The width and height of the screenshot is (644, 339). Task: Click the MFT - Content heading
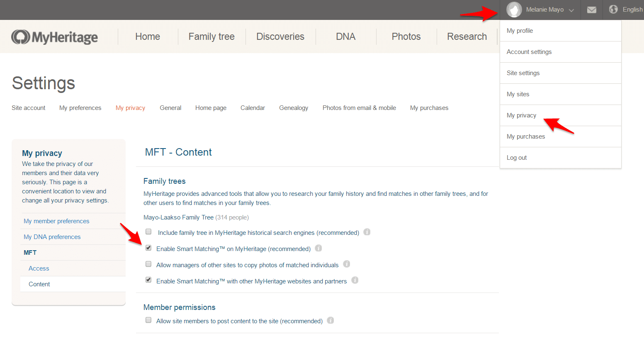coord(178,152)
